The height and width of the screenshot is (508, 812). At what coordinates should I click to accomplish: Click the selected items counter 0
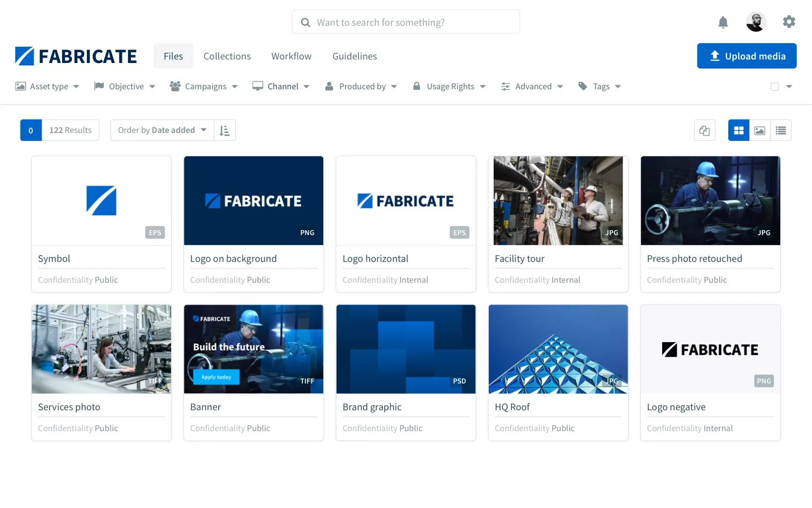coord(31,130)
